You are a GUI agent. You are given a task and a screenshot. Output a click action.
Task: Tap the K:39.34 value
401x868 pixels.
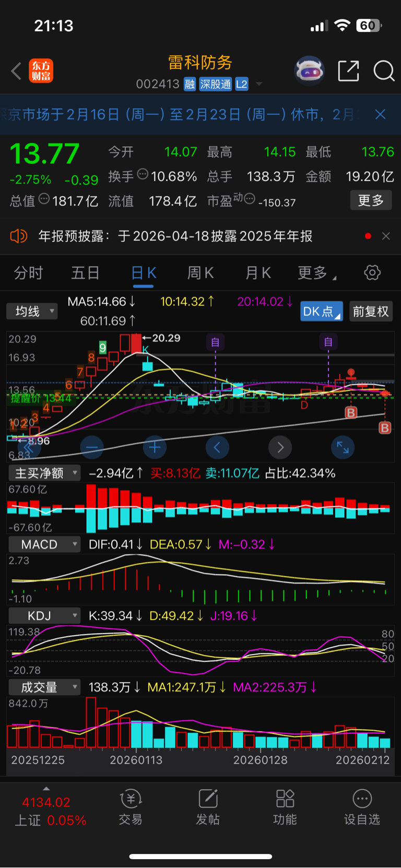[x=115, y=616]
